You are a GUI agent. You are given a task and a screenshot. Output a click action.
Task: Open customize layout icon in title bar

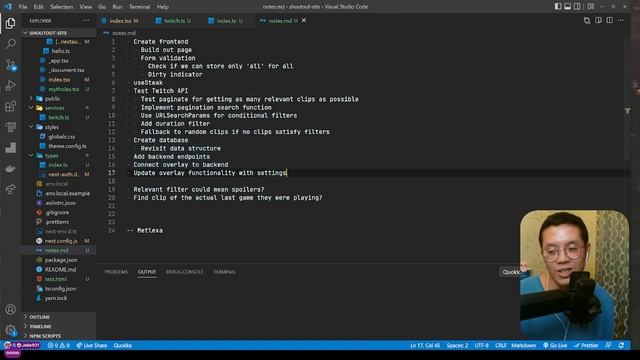tap(591, 7)
